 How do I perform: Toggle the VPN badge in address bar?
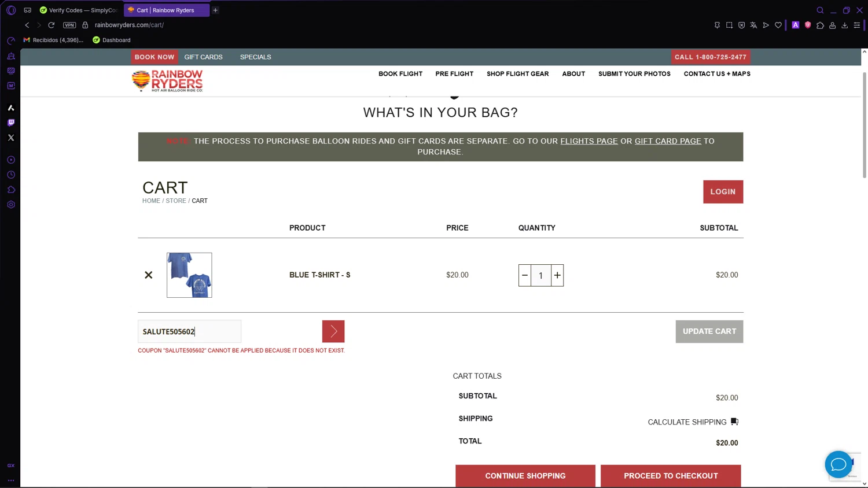pos(69,25)
